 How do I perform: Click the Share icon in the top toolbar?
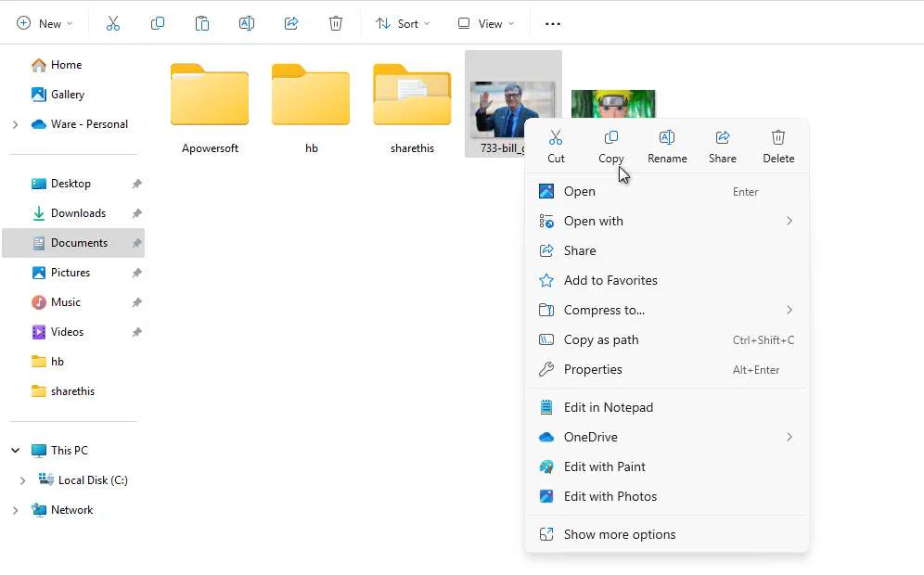pos(291,22)
